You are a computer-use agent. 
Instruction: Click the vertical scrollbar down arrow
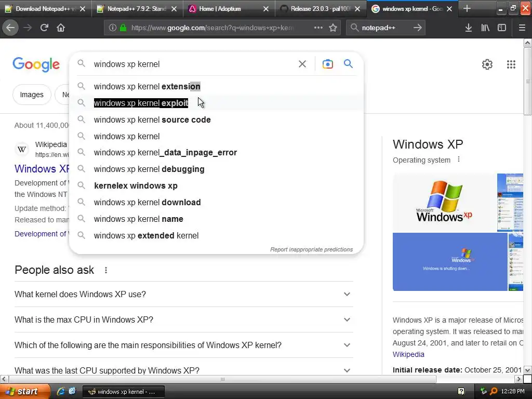point(528,370)
